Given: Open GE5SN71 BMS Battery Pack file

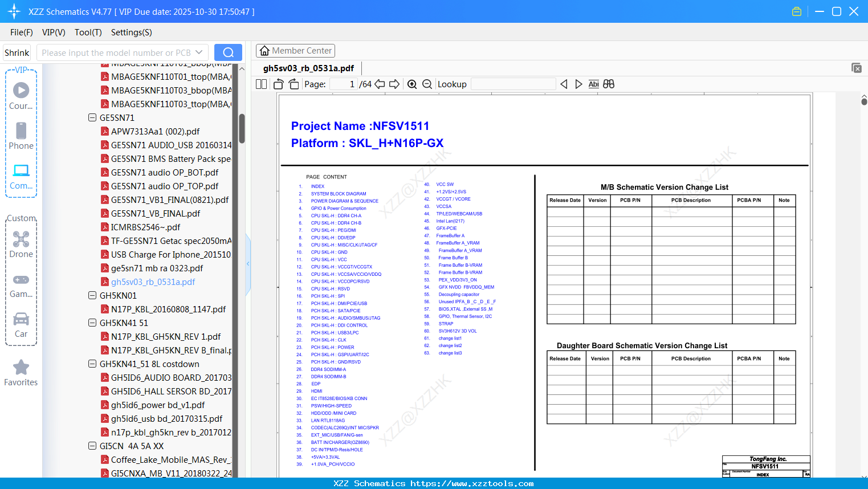Looking at the screenshot, I should (x=171, y=159).
